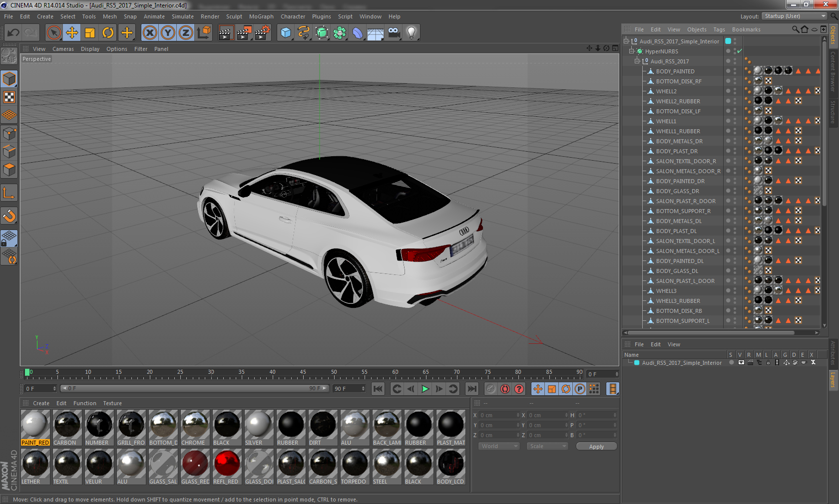The width and height of the screenshot is (839, 504).
Task: Open the MoGraph menu
Action: (261, 16)
